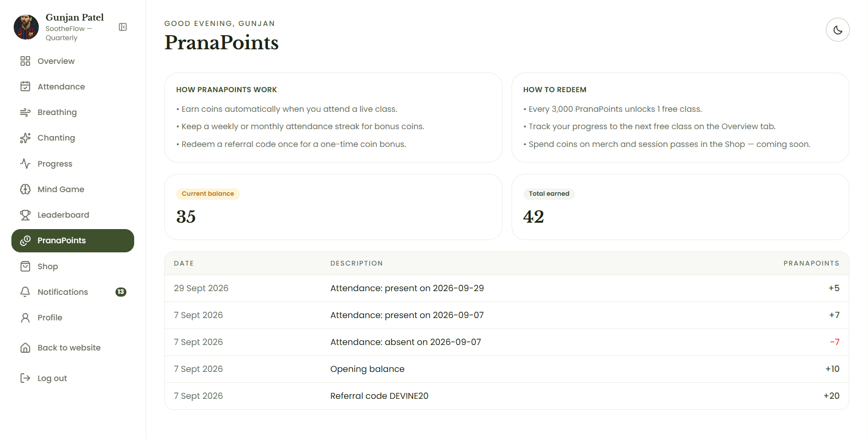Screen dimensions: 868x439
Task: Open Gunjan Patel's avatar photo
Action: pos(26,27)
